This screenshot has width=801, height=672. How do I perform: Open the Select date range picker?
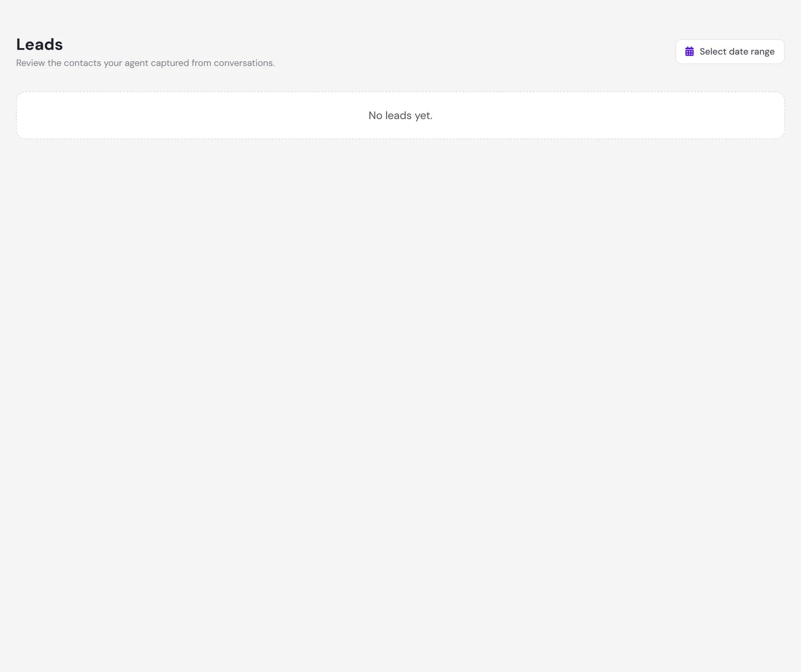tap(730, 51)
